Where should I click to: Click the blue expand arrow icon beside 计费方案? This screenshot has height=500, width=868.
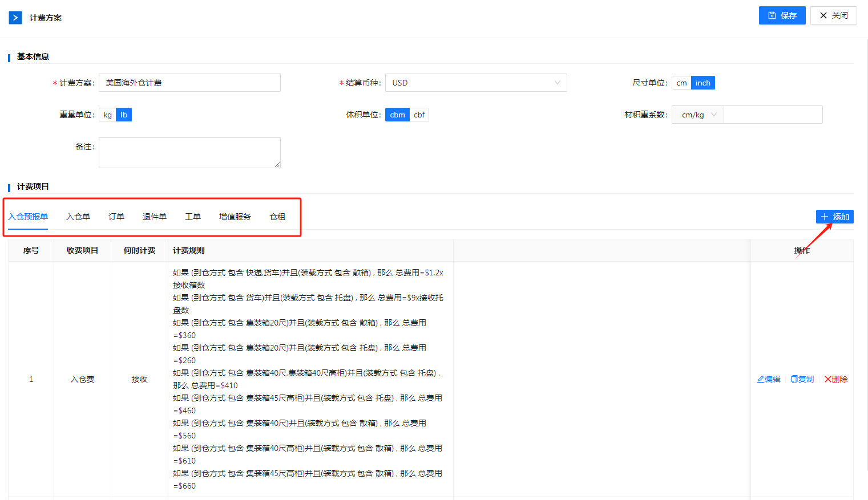coord(15,18)
